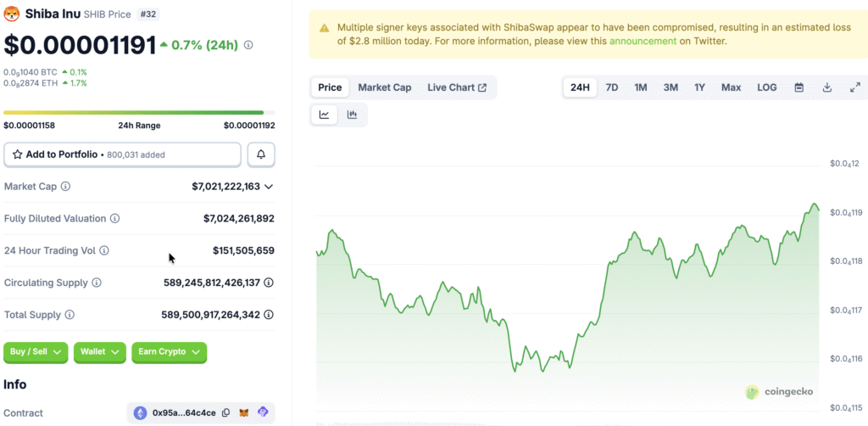Image resolution: width=868 pixels, height=426 pixels.
Task: Select the 7D time range
Action: [x=611, y=87]
